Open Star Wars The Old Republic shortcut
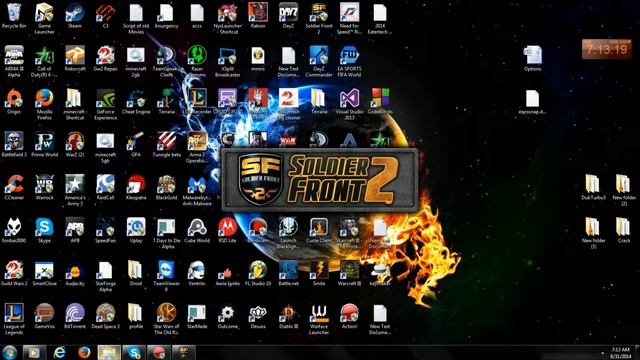Image resolution: width=640 pixels, height=360 pixels. pyautogui.click(x=167, y=319)
